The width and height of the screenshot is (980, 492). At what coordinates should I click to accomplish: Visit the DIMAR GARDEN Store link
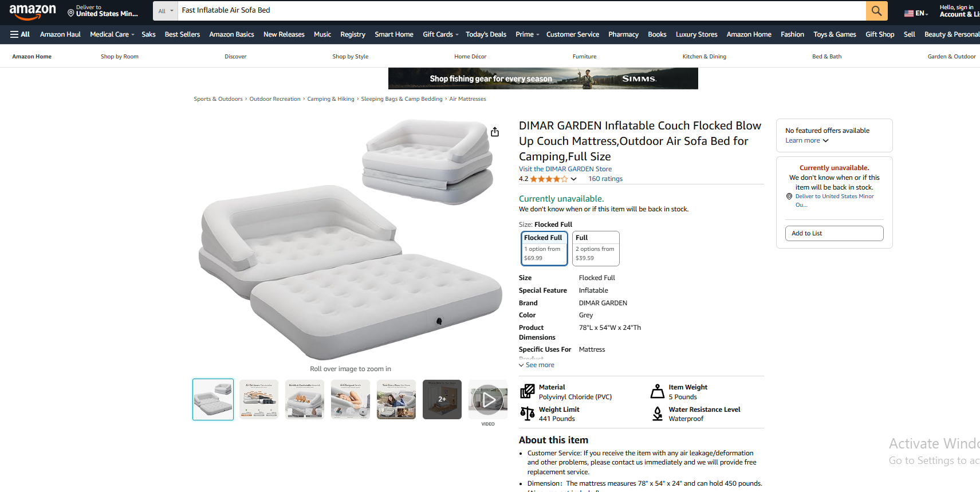click(565, 169)
